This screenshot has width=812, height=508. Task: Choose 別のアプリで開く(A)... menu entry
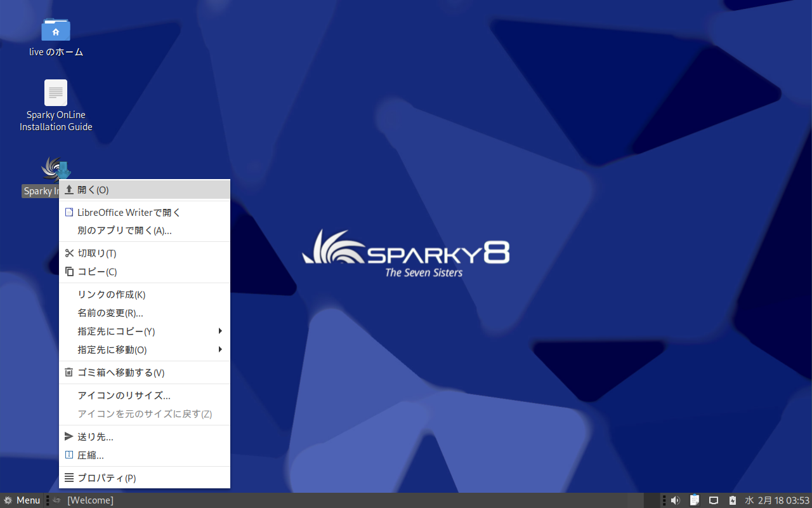pos(145,231)
